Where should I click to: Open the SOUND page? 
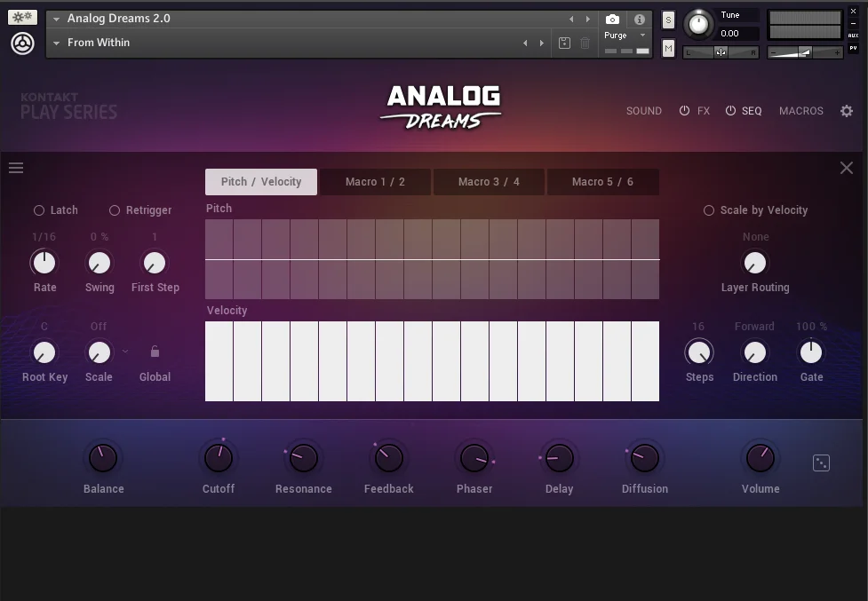tap(644, 111)
